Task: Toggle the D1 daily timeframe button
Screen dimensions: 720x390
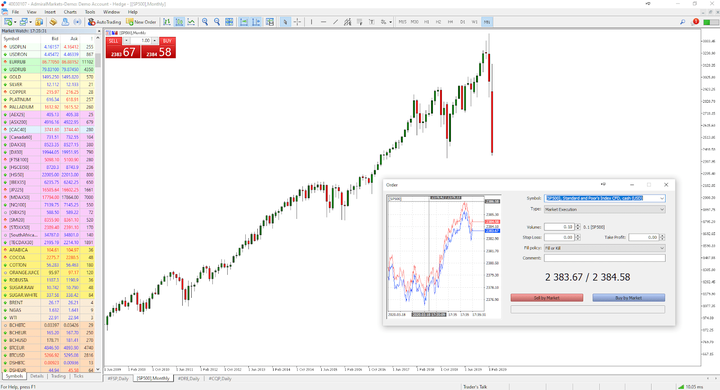Action: click(x=462, y=22)
